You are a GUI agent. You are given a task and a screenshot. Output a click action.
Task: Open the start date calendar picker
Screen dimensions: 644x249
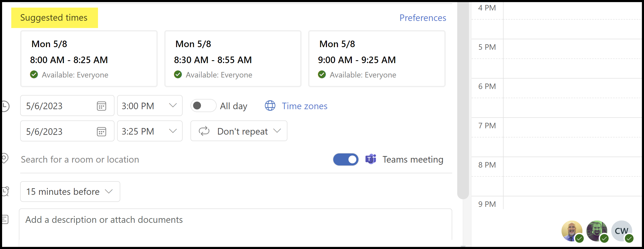point(102,106)
